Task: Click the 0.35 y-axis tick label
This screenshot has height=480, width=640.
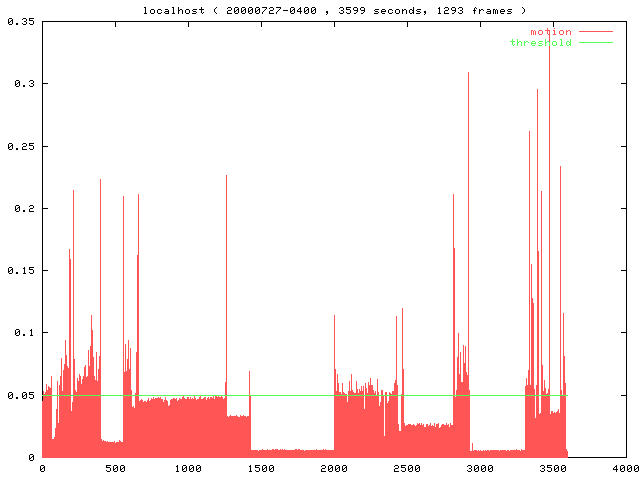Action: (20, 21)
